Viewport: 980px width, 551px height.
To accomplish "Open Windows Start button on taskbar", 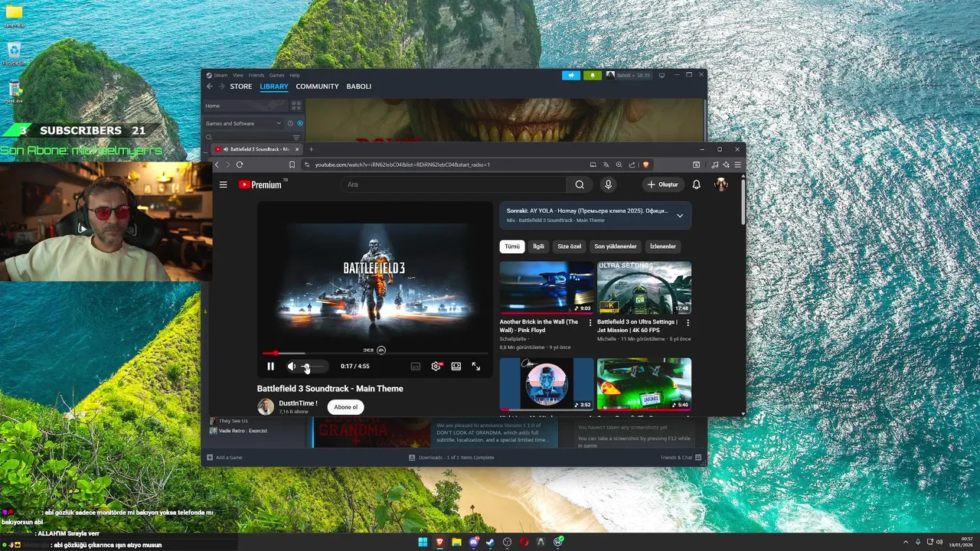I will tap(423, 542).
